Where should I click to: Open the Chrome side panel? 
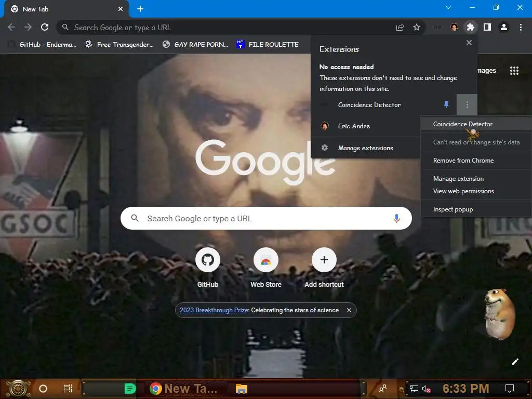[487, 27]
